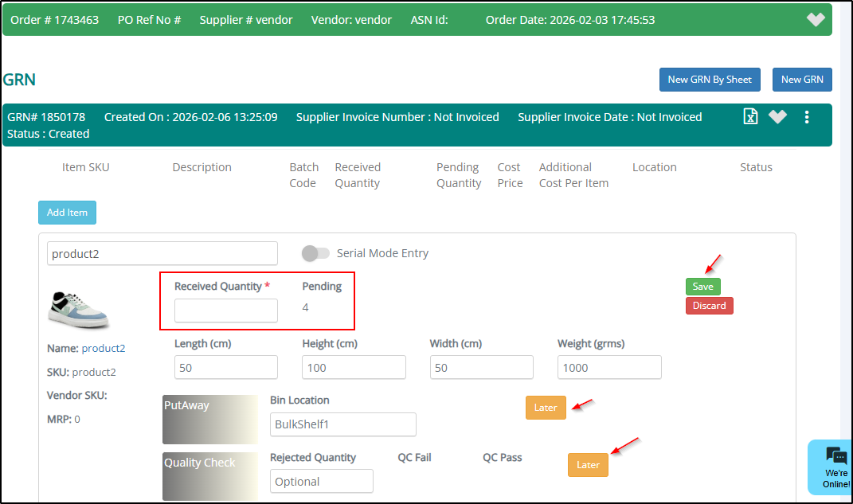Collapse the GRN 1850178 section chevron

(777, 117)
